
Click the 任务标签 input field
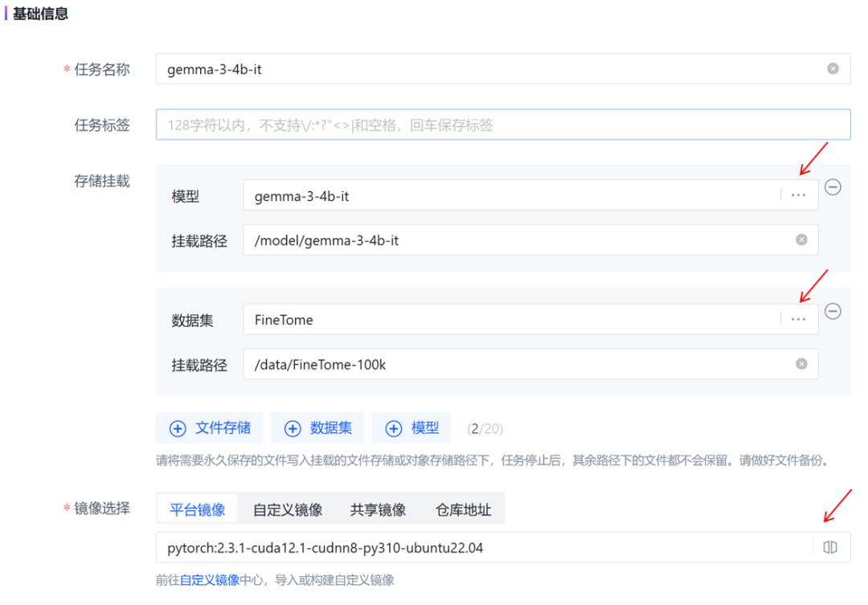pyautogui.click(x=482, y=125)
